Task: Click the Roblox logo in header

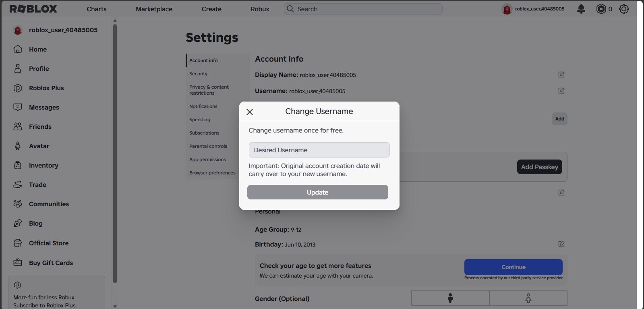Action: pyautogui.click(x=33, y=9)
